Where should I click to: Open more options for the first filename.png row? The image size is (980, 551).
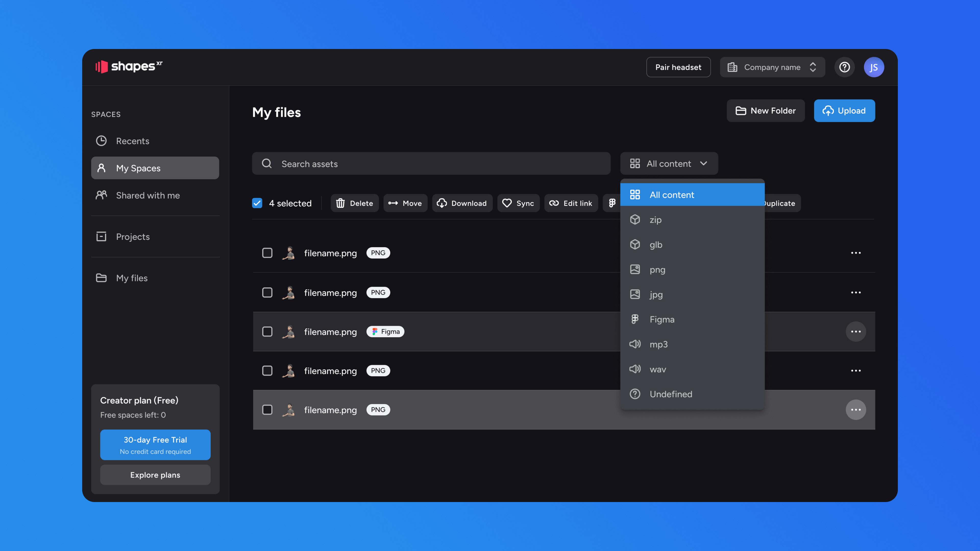tap(856, 253)
